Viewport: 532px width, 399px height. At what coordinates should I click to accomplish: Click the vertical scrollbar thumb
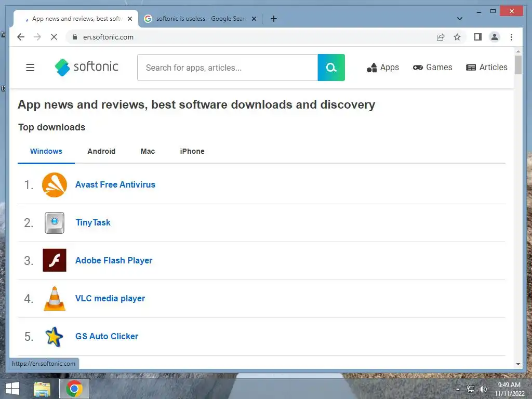[x=518, y=64]
